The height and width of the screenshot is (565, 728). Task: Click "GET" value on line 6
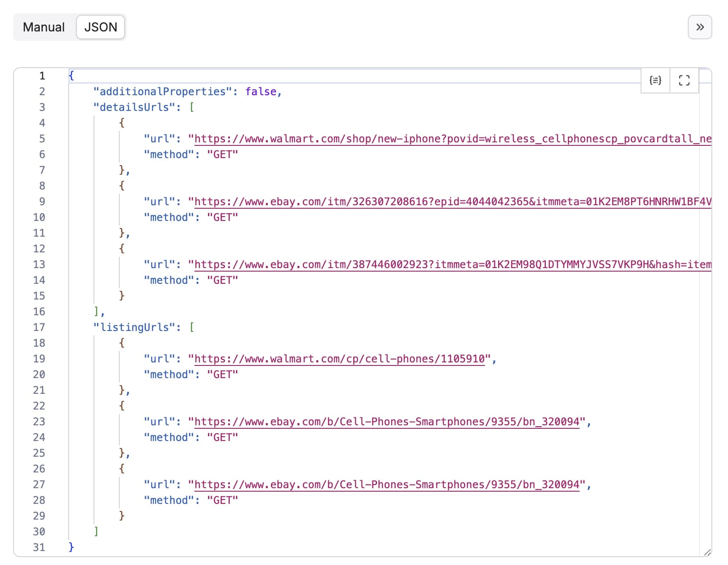tap(222, 155)
